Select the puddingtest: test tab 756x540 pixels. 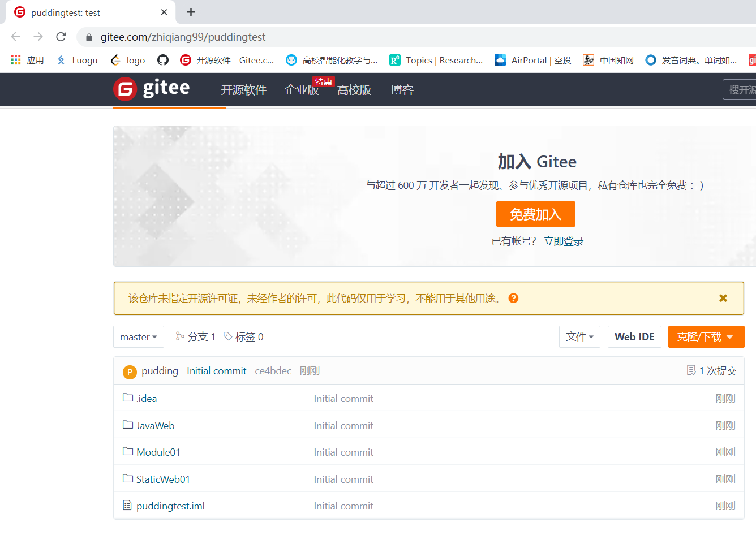(91, 12)
